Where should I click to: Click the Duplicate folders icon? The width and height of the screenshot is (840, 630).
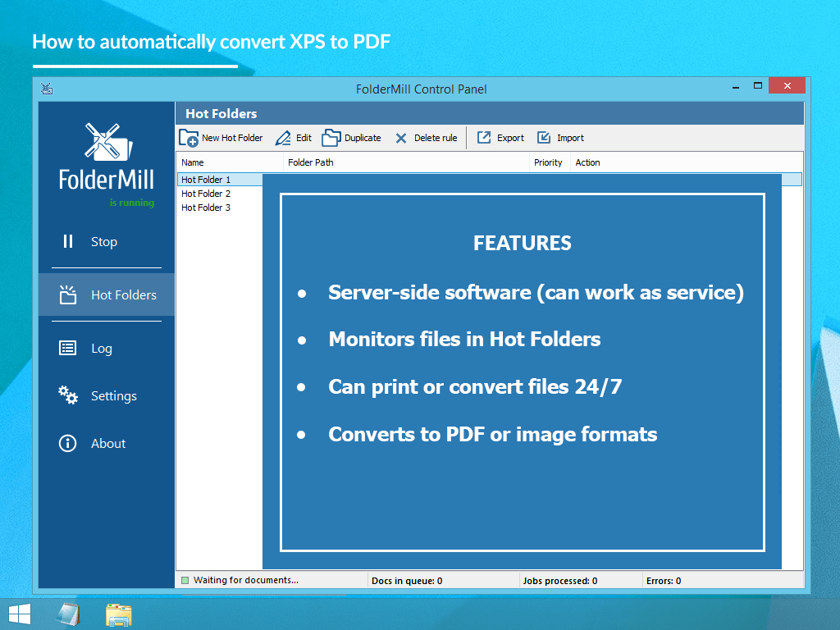pyautogui.click(x=331, y=138)
